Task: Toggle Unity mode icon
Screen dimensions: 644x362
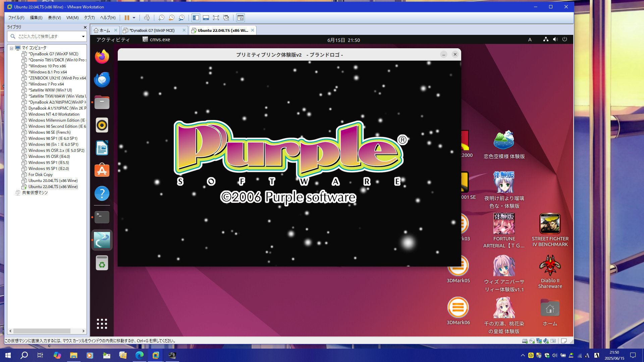Action: click(x=226, y=18)
